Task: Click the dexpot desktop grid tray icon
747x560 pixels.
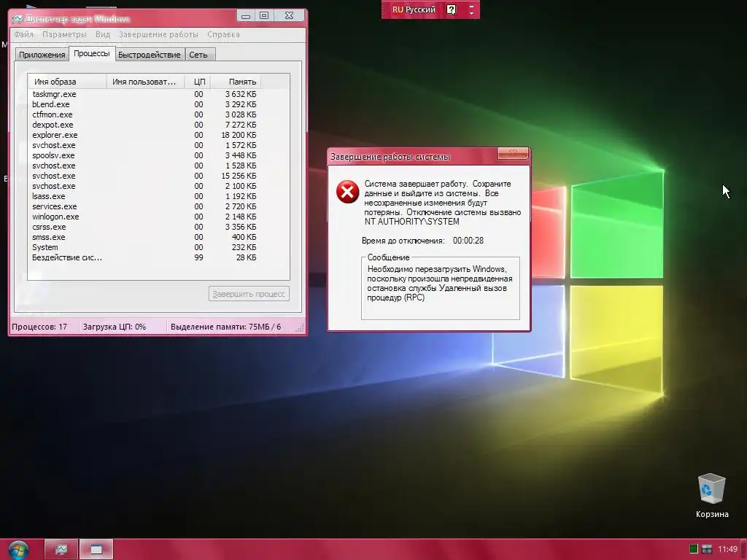Action: tap(707, 549)
